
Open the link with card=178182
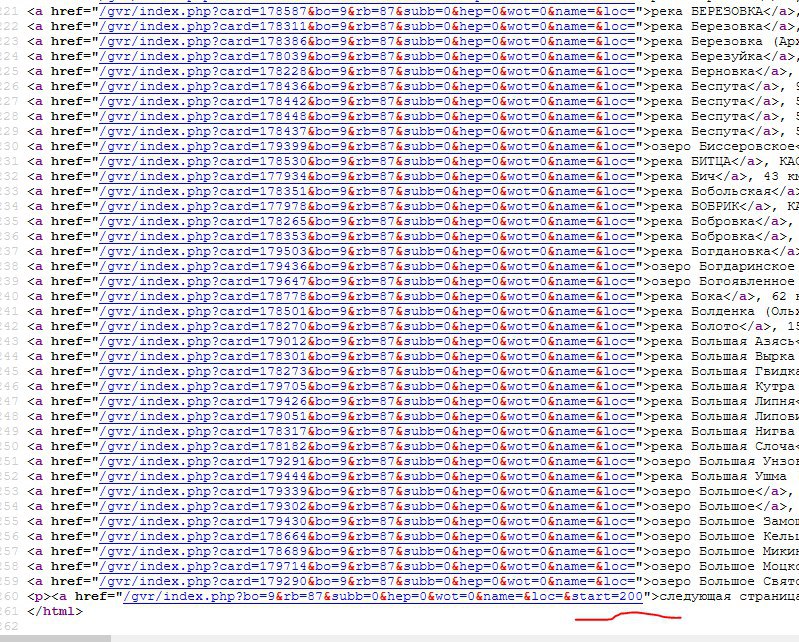click(x=367, y=446)
